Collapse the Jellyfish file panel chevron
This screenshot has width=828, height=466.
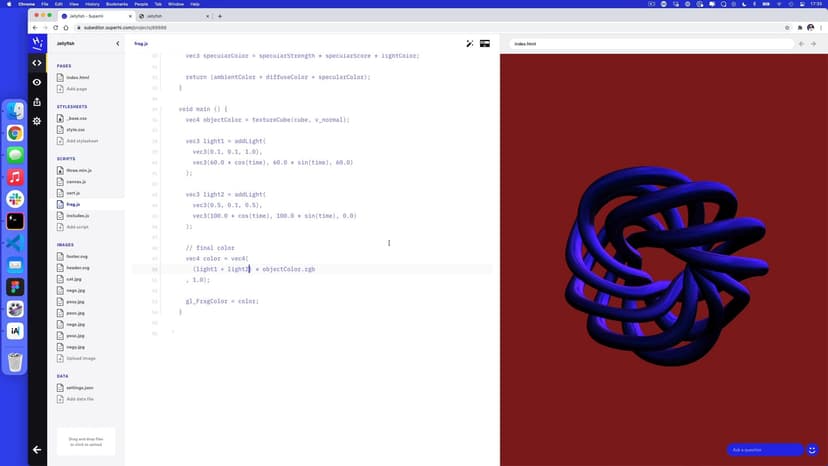pos(117,44)
